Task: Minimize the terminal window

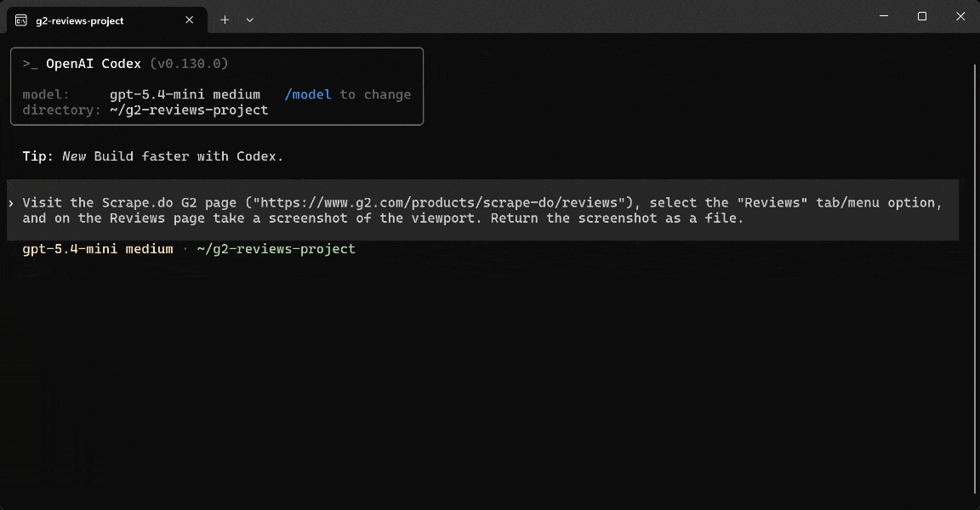Action: 884,16
